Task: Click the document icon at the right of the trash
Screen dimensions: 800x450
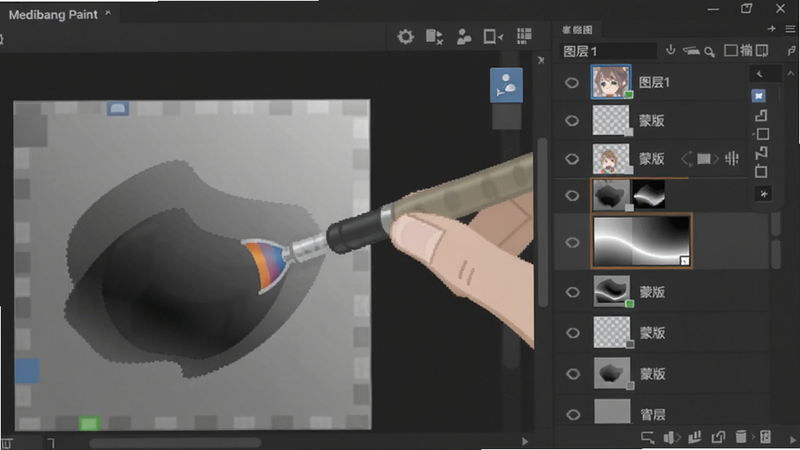Action: click(x=765, y=437)
